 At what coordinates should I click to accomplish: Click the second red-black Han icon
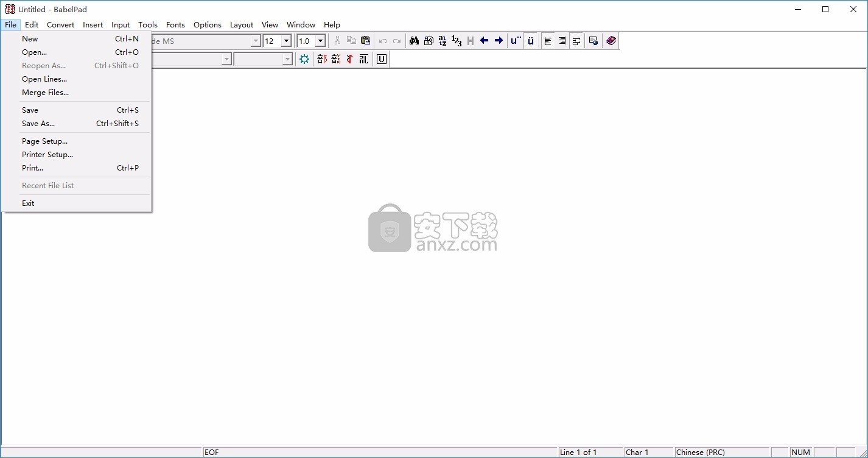pyautogui.click(x=336, y=59)
